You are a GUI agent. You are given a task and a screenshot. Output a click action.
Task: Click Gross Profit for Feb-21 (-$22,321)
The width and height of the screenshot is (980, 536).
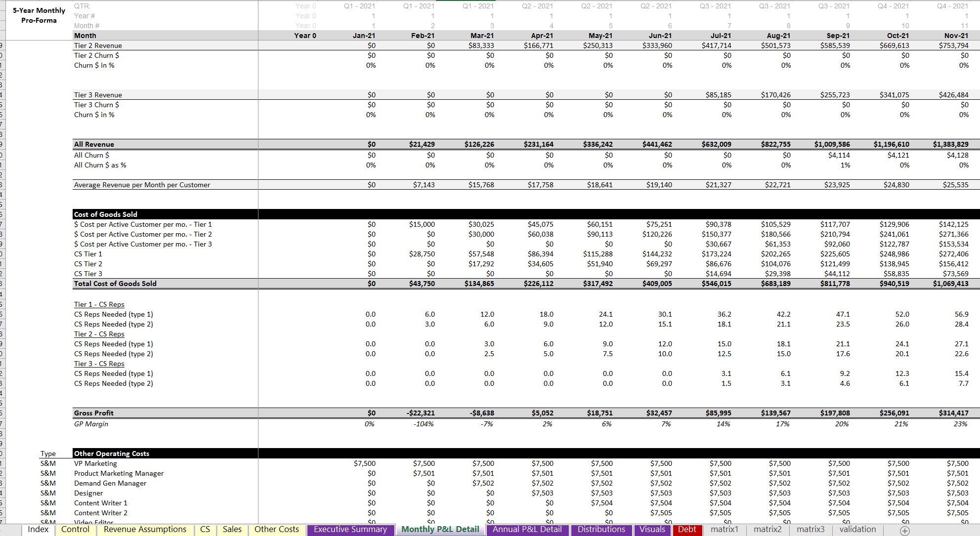pos(421,413)
